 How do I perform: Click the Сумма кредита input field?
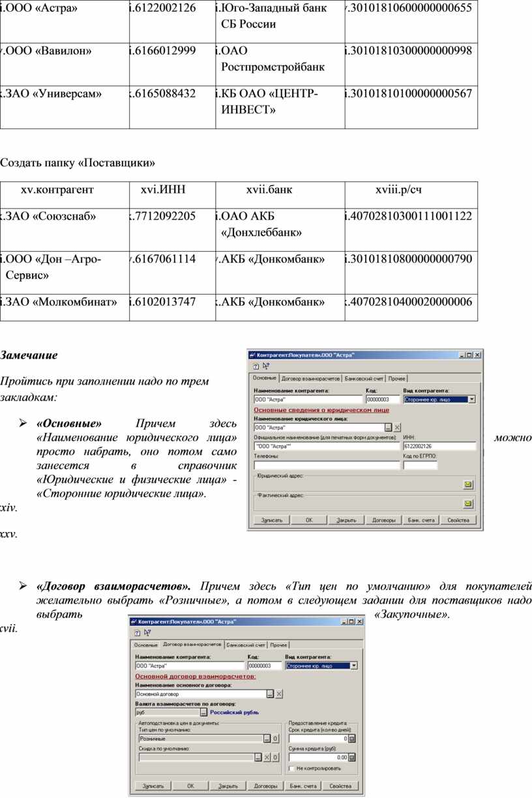(318, 758)
